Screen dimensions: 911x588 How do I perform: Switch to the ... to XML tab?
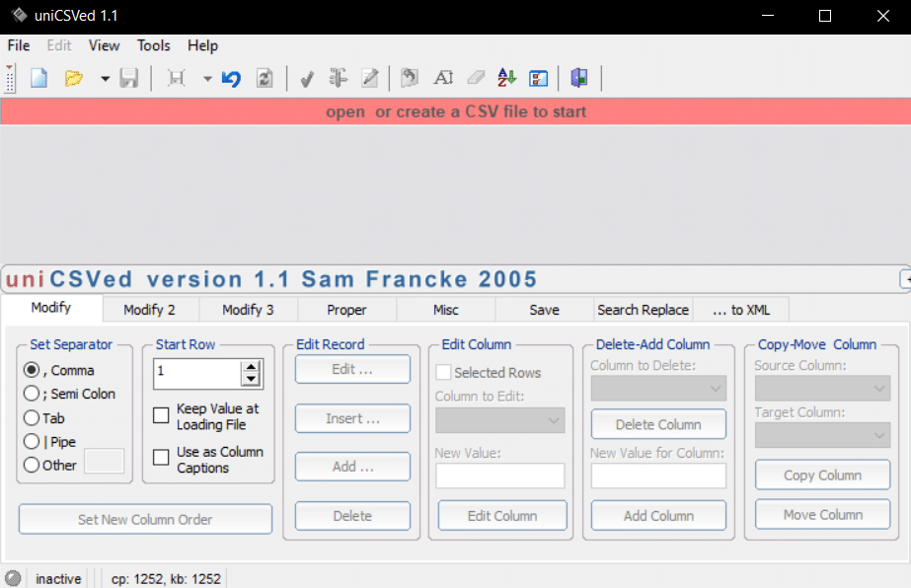click(x=741, y=310)
